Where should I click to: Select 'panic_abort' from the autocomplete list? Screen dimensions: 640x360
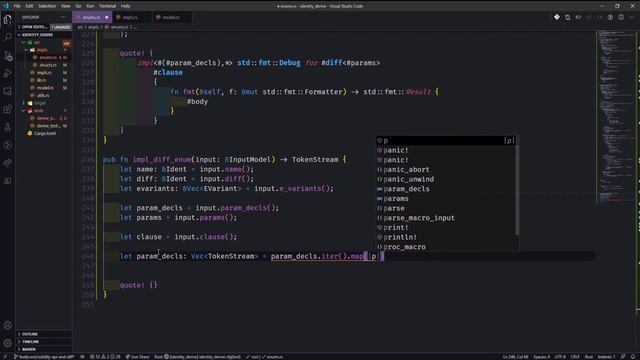tap(446, 169)
